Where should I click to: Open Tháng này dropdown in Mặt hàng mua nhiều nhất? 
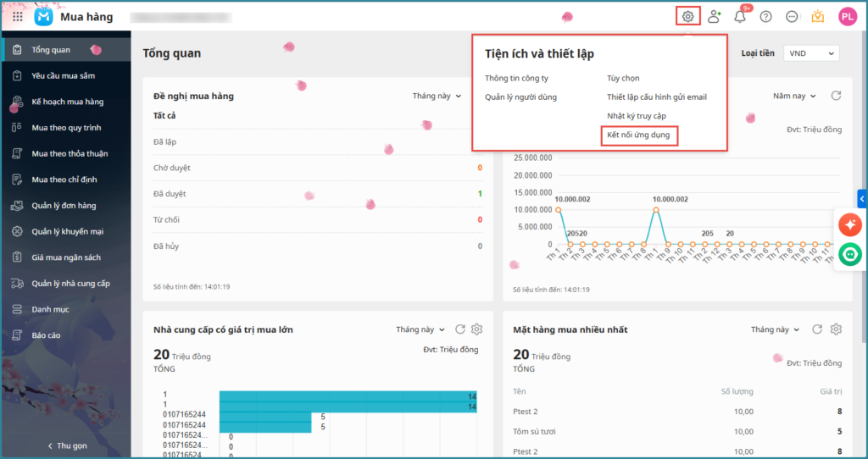point(775,329)
